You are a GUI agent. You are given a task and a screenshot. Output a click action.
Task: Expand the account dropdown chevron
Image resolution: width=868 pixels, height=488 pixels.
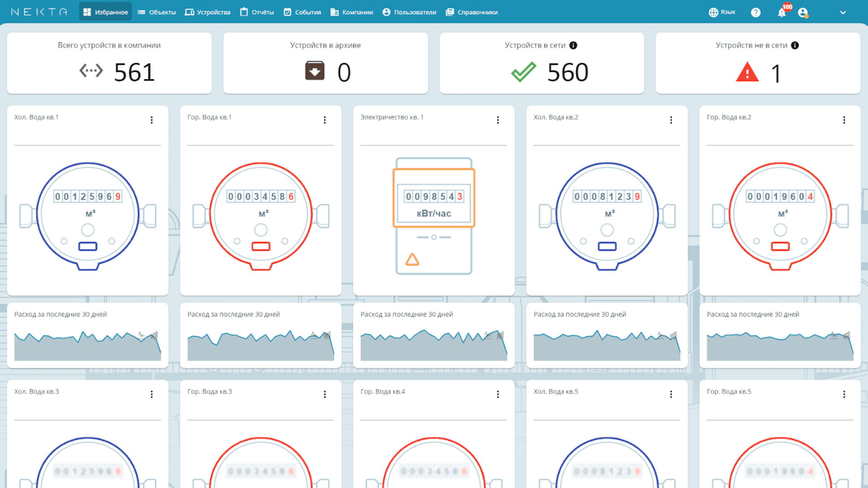click(x=843, y=13)
